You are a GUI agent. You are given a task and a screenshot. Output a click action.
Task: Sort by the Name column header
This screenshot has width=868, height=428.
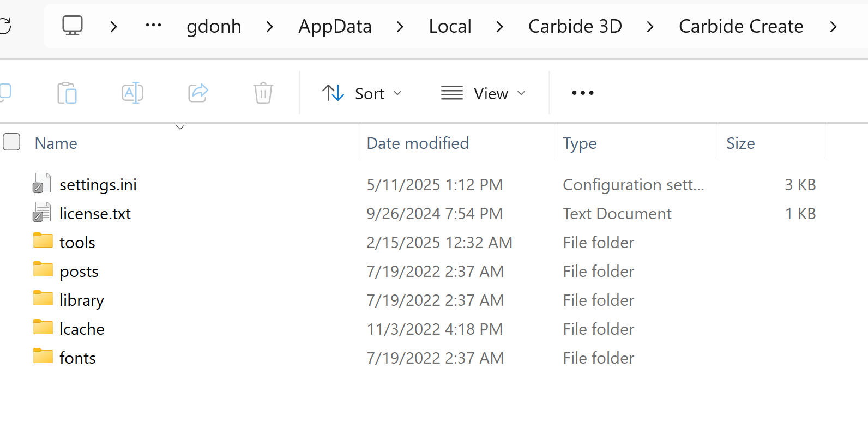56,143
